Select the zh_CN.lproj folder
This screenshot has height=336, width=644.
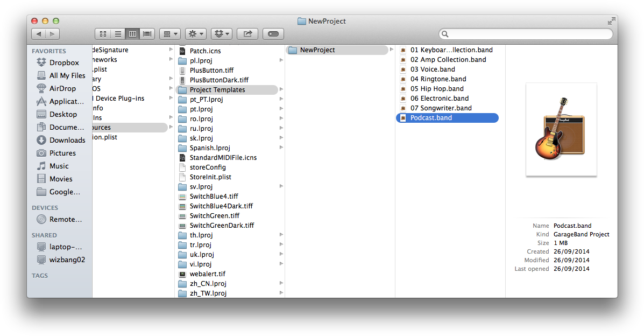[x=202, y=283]
